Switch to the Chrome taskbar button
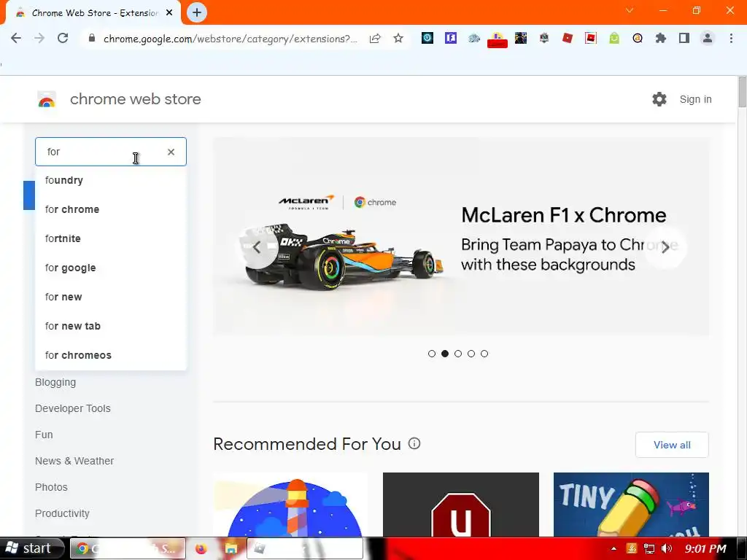 coord(128,548)
